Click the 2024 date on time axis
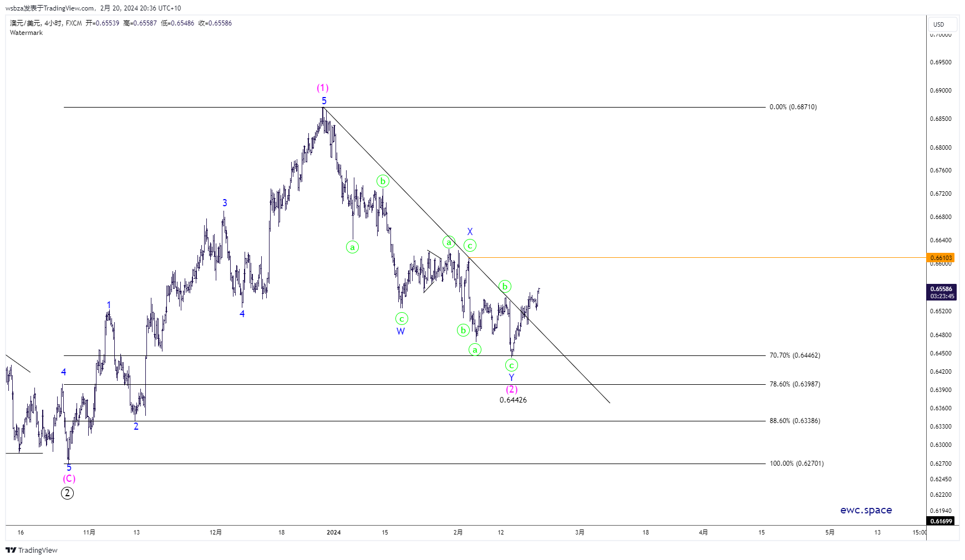This screenshot has width=965, height=560. pyautogui.click(x=334, y=532)
